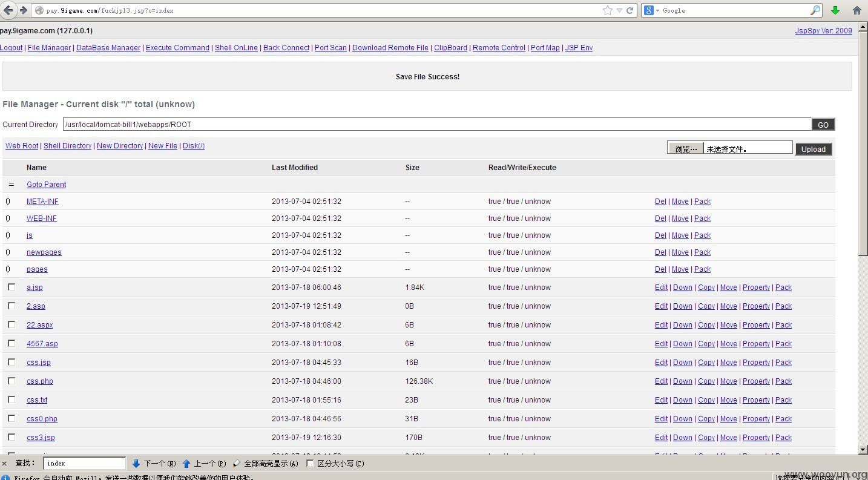Check the box for css.txt
868x480 pixels.
pyautogui.click(x=12, y=399)
